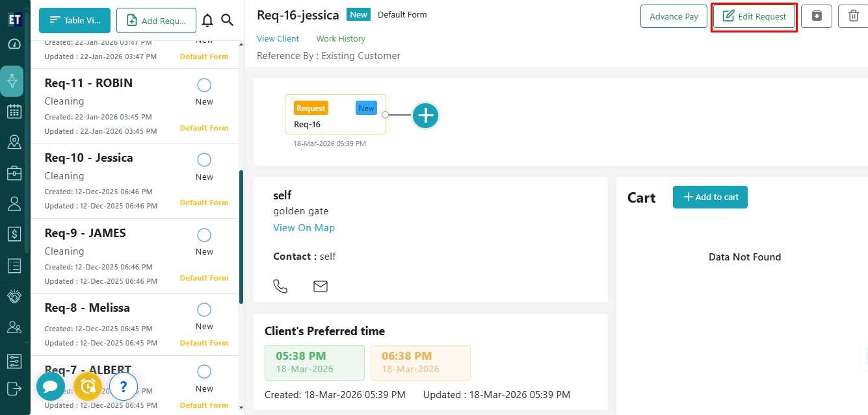Click plus to add workflow step
868x415 pixels.
(426, 116)
